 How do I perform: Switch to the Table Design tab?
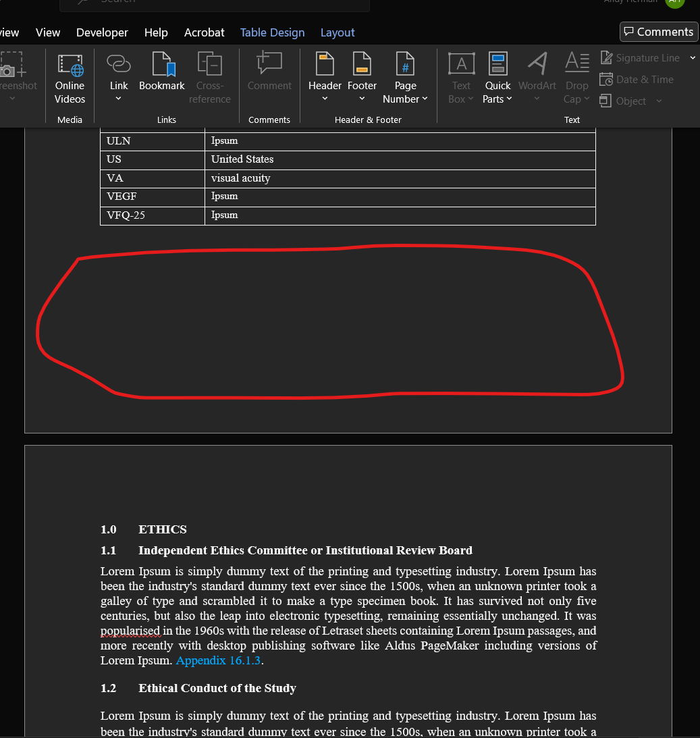pyautogui.click(x=272, y=32)
